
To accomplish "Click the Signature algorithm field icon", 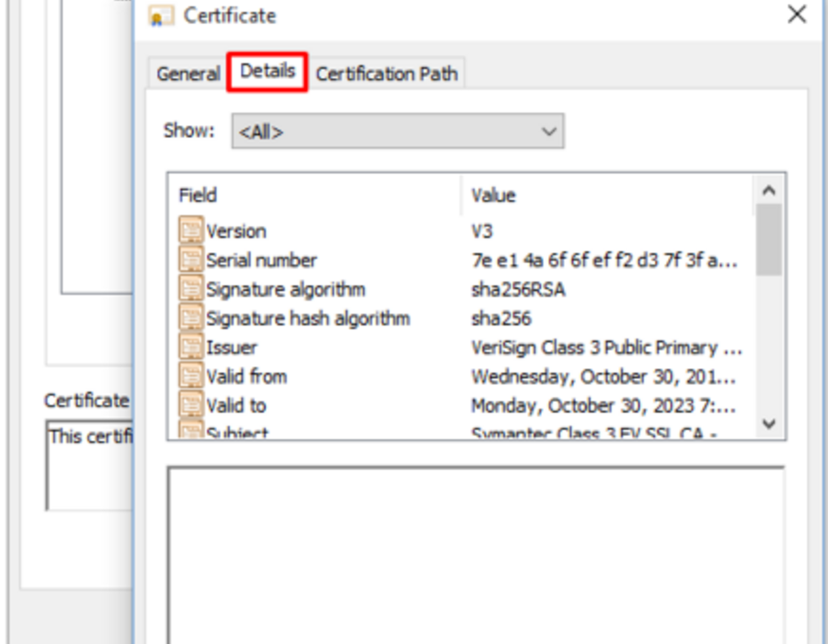I will [190, 288].
